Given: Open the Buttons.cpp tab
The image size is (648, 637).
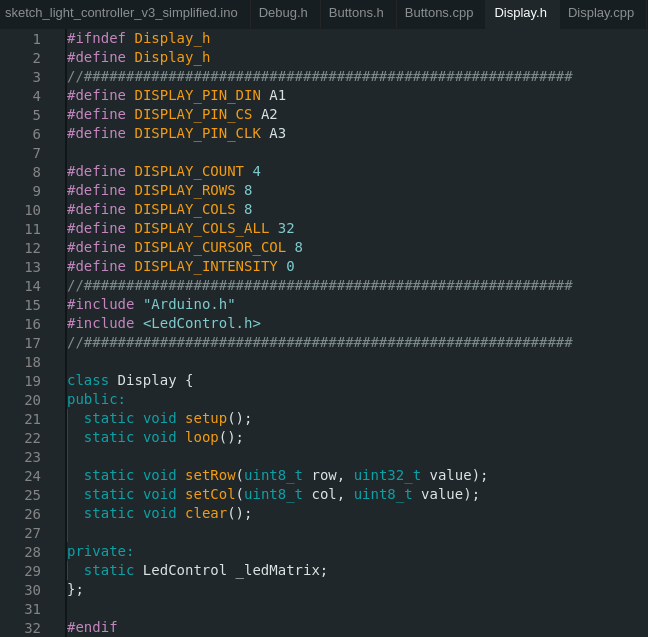Looking at the screenshot, I should click(x=439, y=13).
